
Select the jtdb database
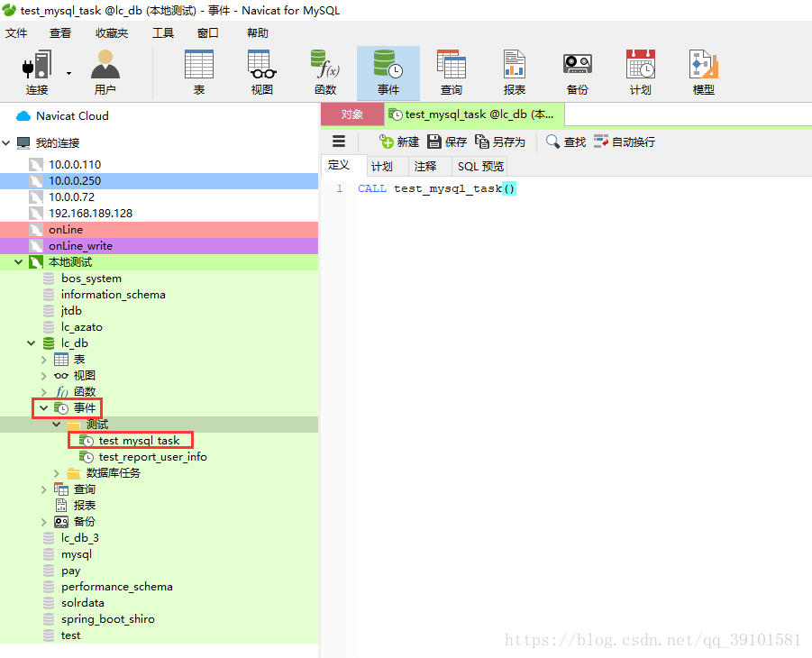pos(71,311)
